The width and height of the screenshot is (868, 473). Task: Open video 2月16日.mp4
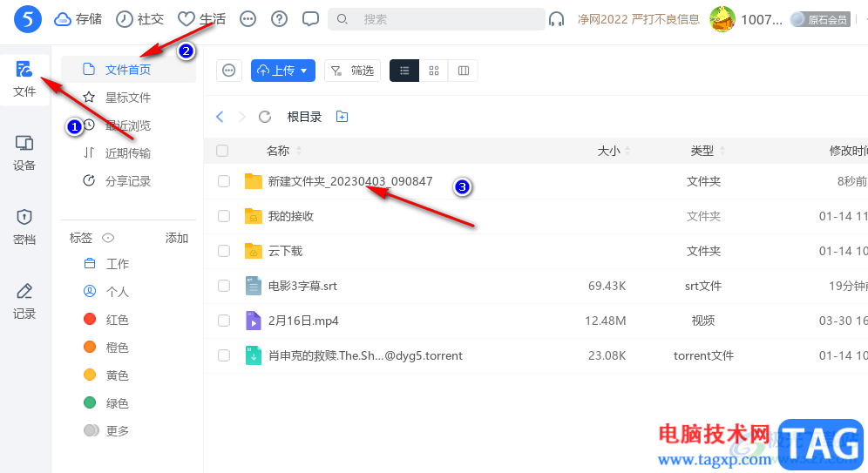click(x=303, y=321)
